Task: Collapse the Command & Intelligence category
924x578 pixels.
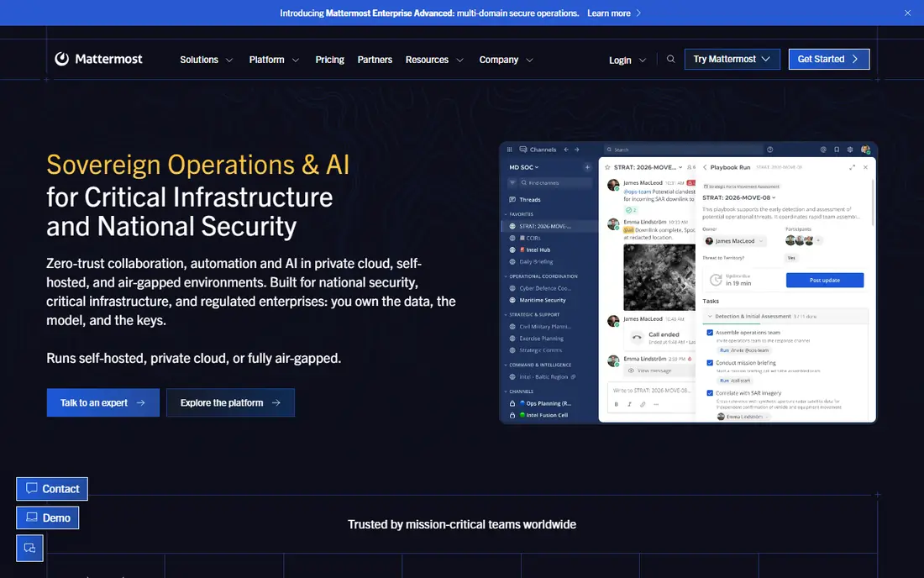Action: point(538,365)
